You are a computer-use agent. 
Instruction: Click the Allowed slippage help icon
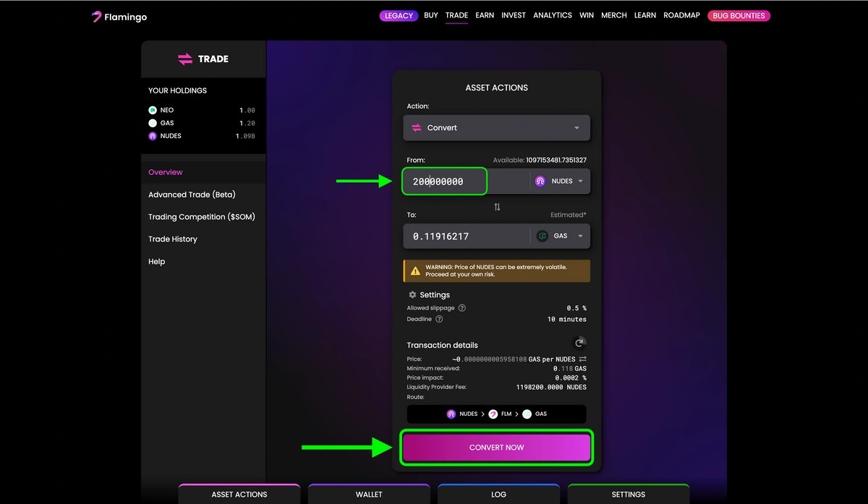click(x=461, y=307)
